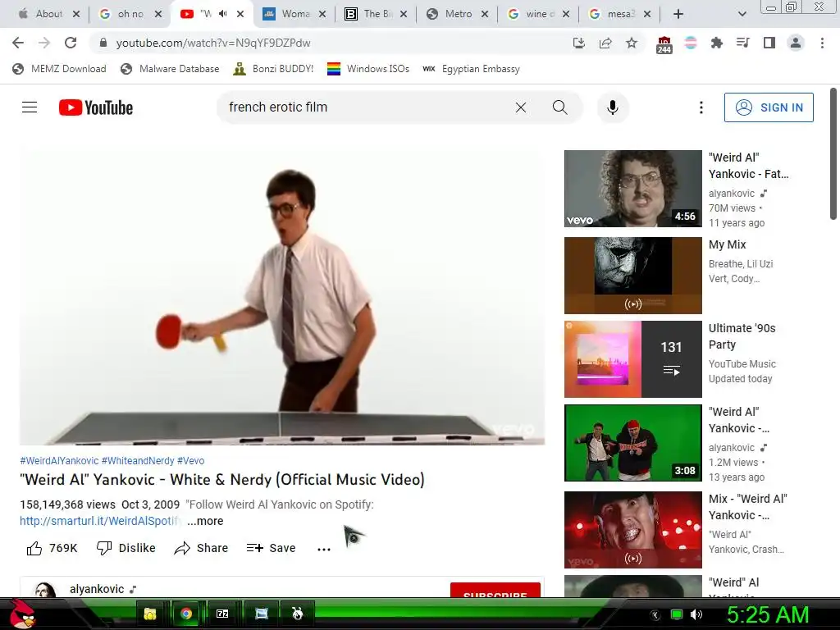Viewport: 840px width, 630px height.
Task: Open the Windows ISOs bookmark
Action: [368, 69]
